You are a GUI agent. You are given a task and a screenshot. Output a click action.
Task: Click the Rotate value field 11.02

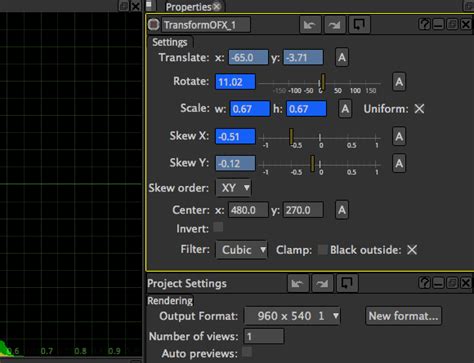(235, 82)
